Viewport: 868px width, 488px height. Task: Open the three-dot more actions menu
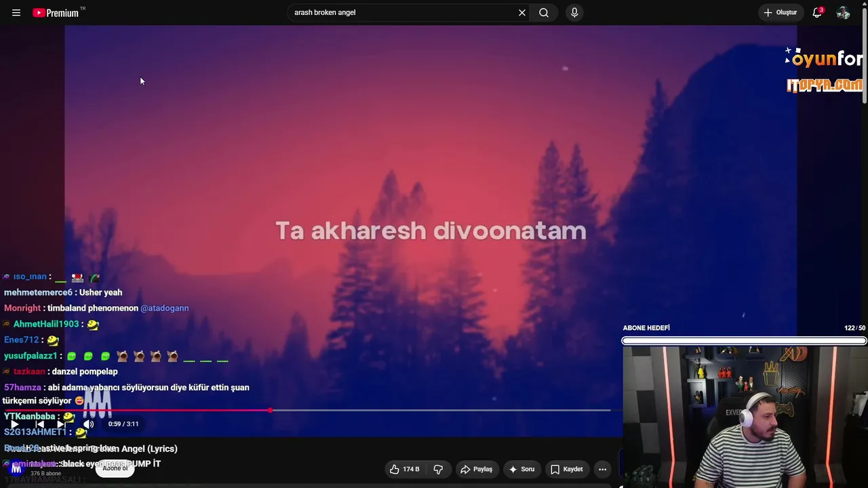pyautogui.click(x=602, y=469)
